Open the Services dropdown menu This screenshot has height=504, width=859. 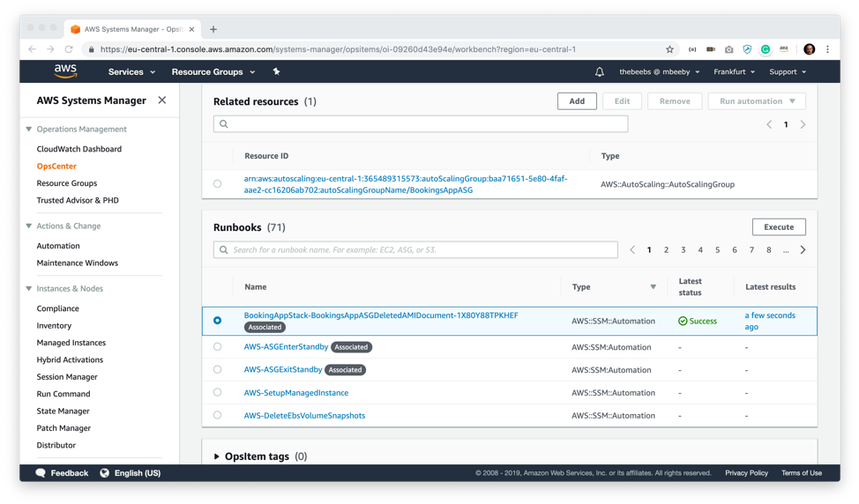coord(131,71)
